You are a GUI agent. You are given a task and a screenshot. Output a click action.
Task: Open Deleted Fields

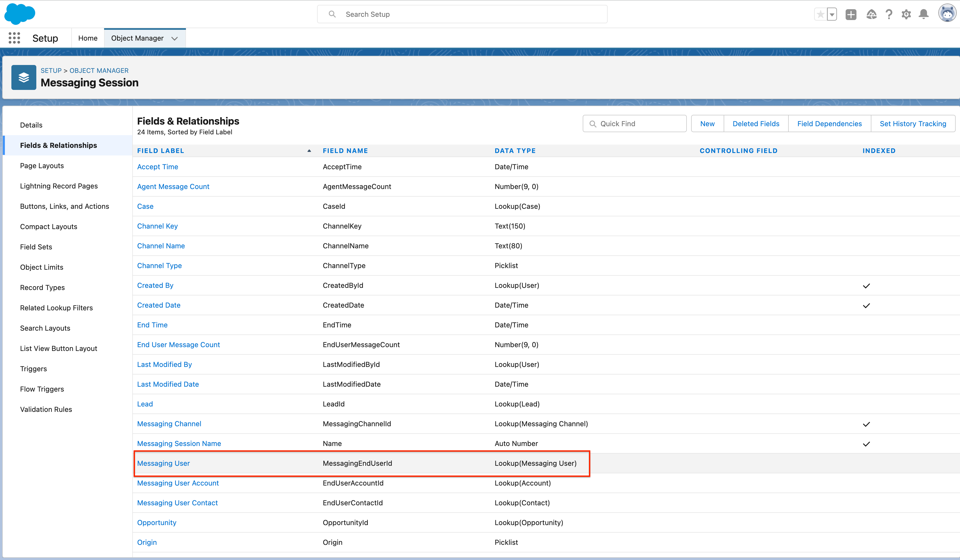point(756,124)
